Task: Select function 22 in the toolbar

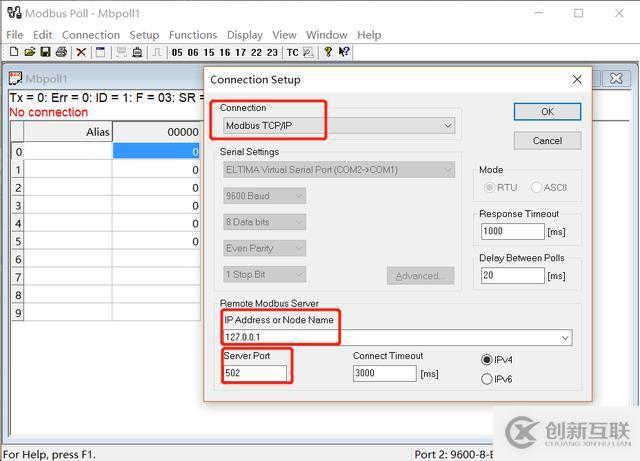Action: pos(256,53)
